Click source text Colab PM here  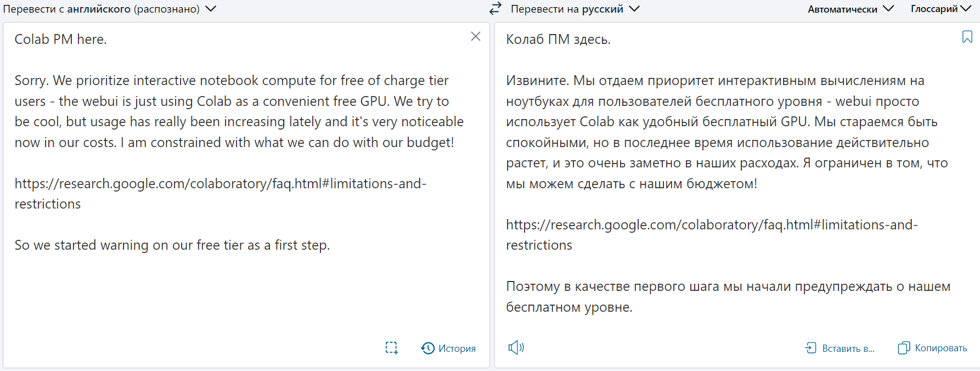click(x=60, y=40)
